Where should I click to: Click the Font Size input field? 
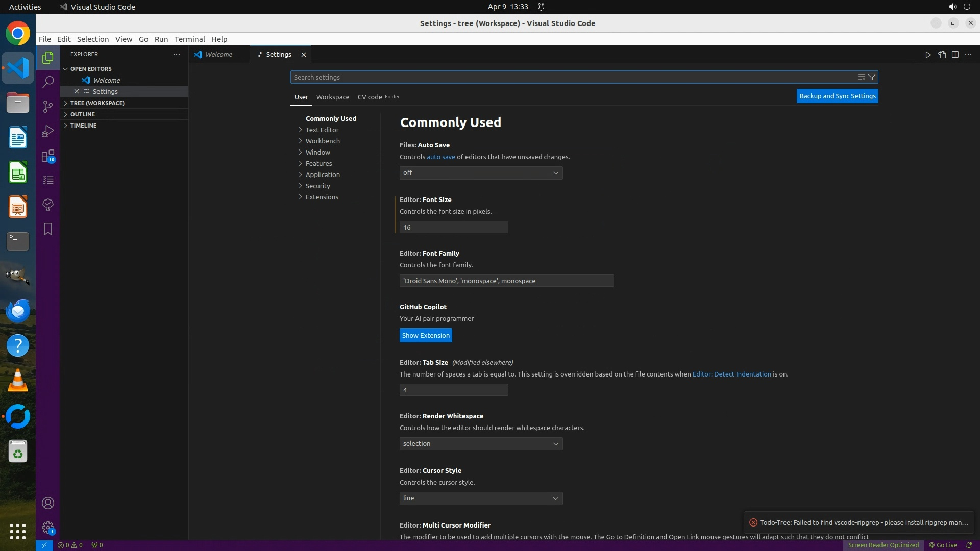(x=453, y=227)
